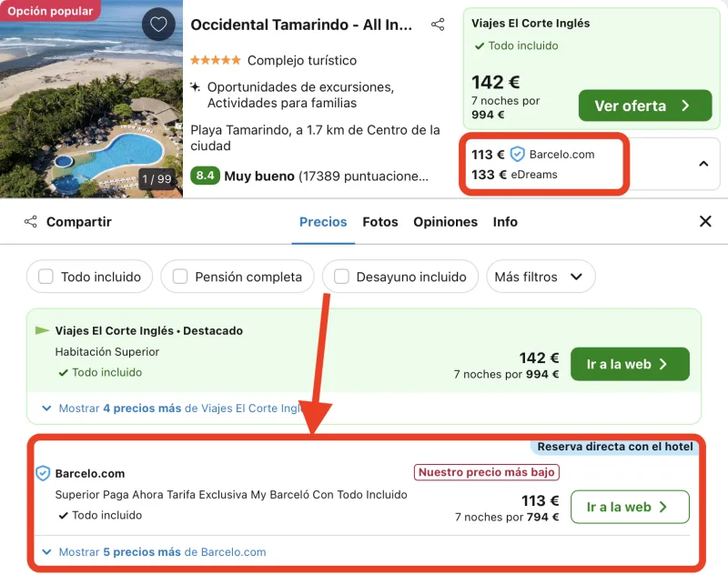The width and height of the screenshot is (728, 575).
Task: Click the Nuestro precio más bajo label
Action: click(487, 472)
